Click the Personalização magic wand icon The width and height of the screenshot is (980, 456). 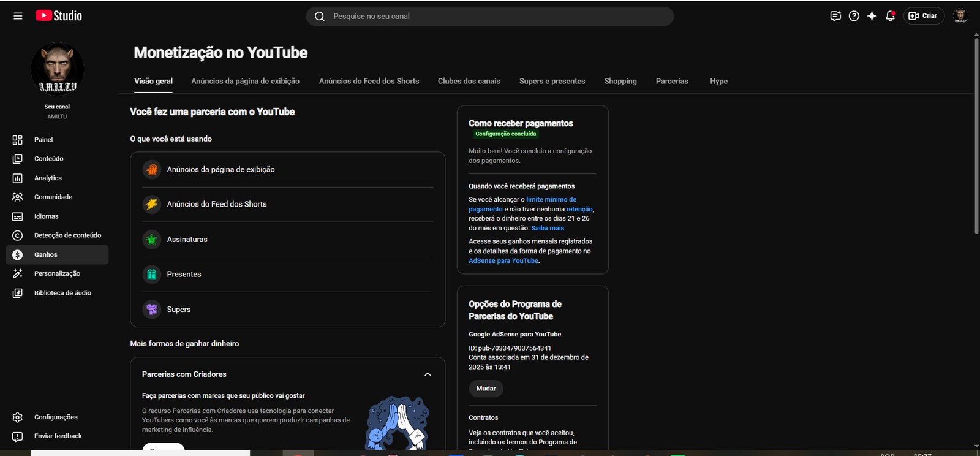[18, 274]
